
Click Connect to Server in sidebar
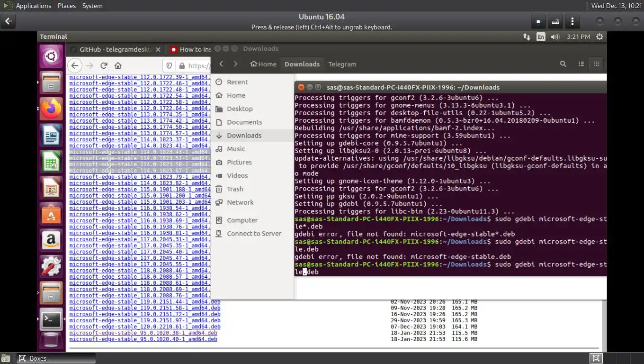click(252, 233)
